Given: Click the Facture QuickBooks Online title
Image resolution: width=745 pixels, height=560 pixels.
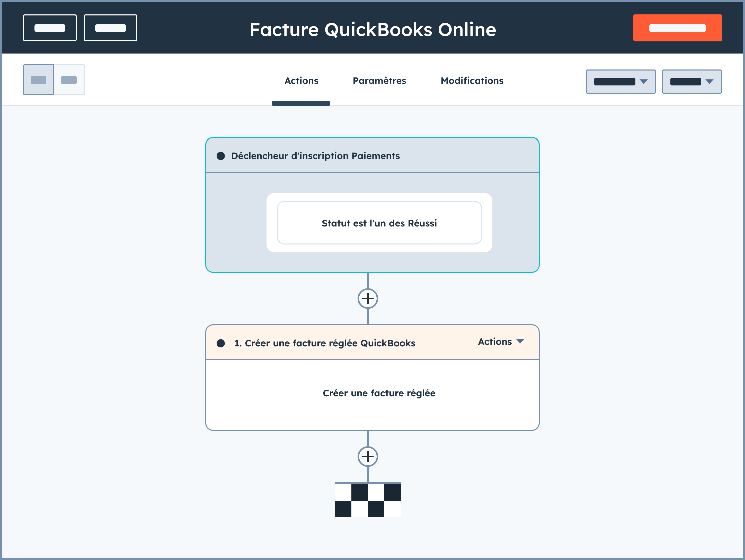Looking at the screenshot, I should pyautogui.click(x=372, y=30).
